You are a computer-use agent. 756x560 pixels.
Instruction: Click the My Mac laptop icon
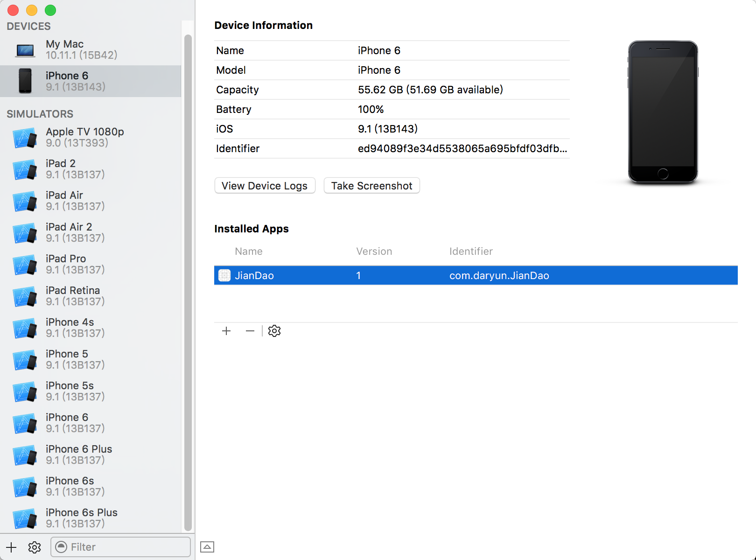25,50
